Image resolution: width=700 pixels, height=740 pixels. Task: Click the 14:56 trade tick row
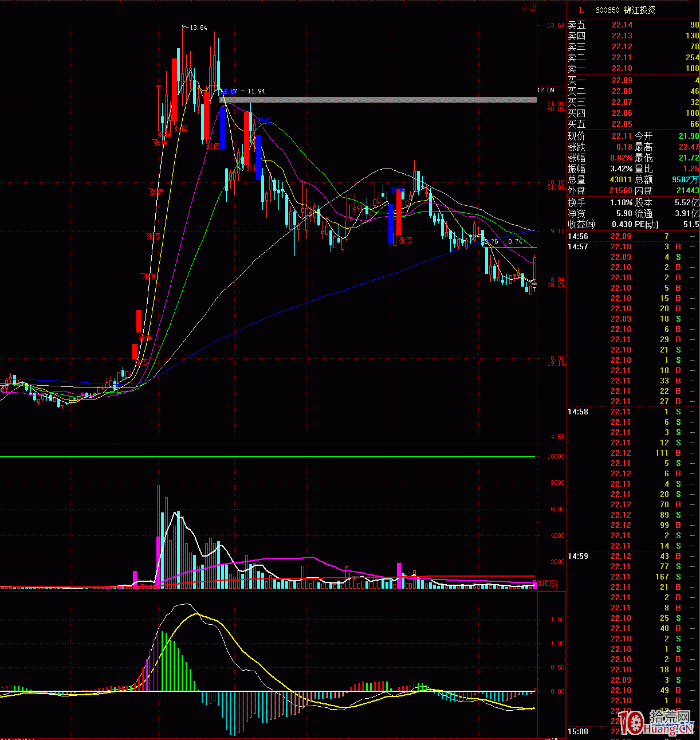633,236
